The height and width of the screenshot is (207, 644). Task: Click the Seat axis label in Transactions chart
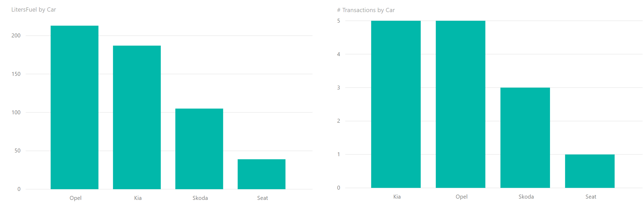coord(591,197)
